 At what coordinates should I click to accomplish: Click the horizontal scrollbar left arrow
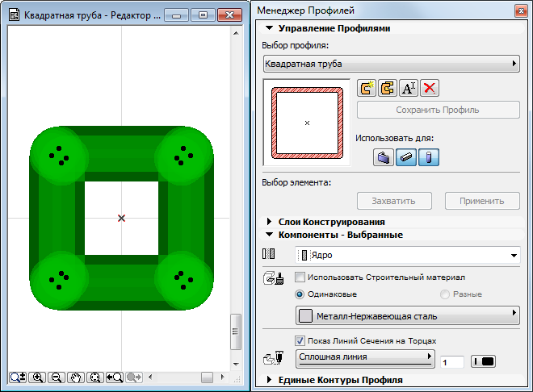click(x=150, y=377)
